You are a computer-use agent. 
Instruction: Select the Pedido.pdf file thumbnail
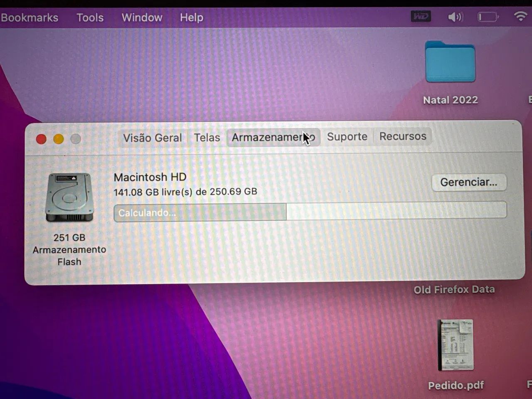(x=456, y=345)
